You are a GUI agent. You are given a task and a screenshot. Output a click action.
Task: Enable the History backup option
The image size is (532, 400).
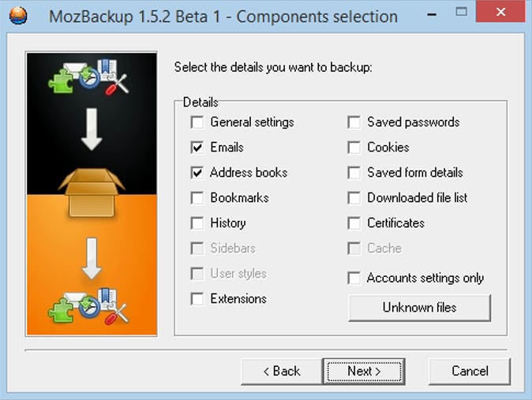click(x=197, y=223)
